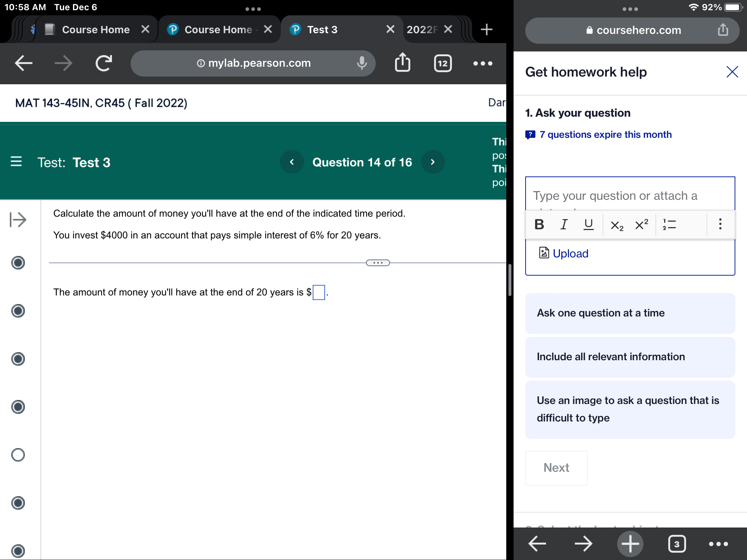Click the Upload link
Viewport: 747px width, 560px height.
[x=570, y=253]
